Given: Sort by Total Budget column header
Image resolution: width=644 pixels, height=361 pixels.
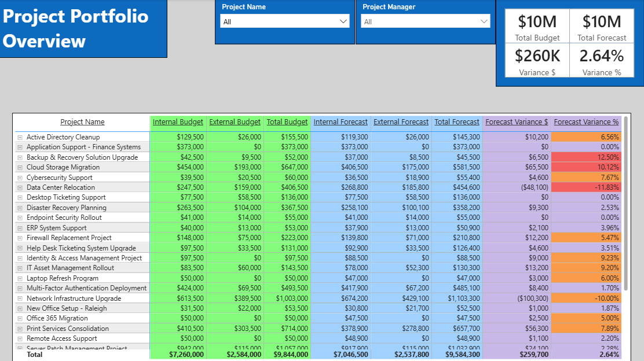Looking at the screenshot, I should point(287,122).
